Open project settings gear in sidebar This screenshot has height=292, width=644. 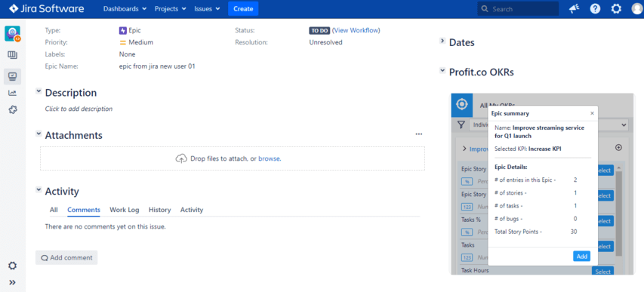coord(12,266)
